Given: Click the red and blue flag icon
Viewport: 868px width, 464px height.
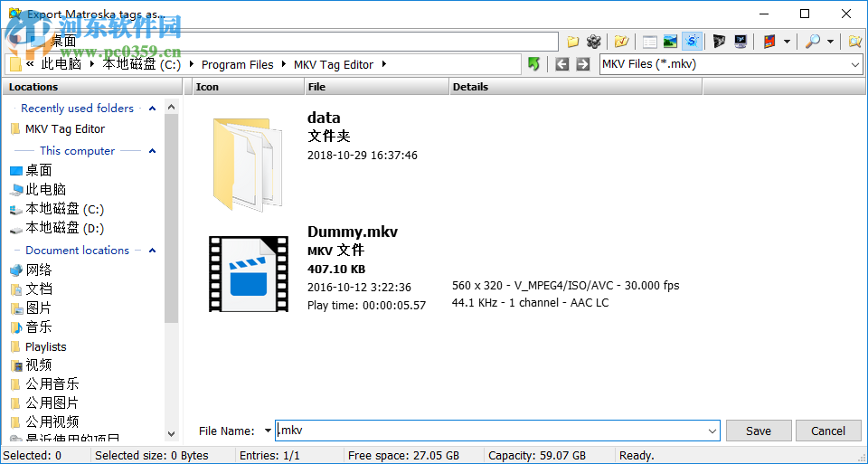Looking at the screenshot, I should click(x=769, y=42).
